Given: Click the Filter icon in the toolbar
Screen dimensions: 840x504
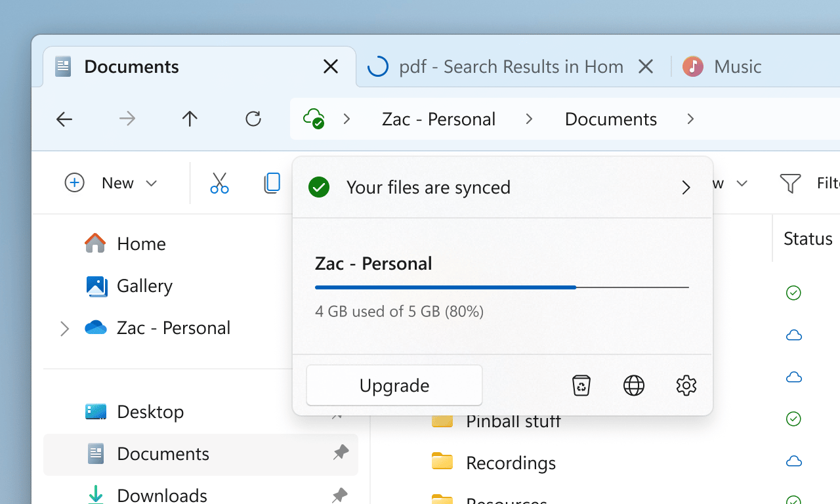Looking at the screenshot, I should (791, 183).
